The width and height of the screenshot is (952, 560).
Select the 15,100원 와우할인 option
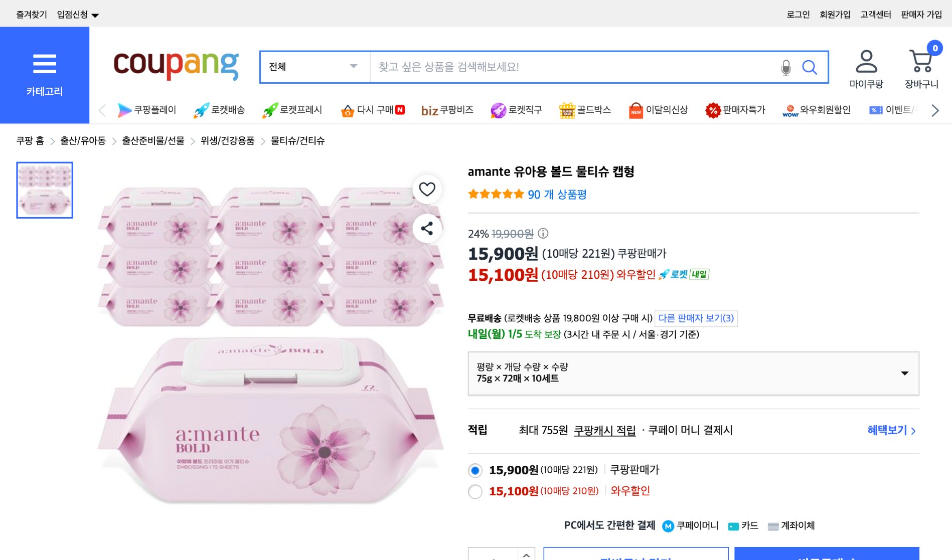[x=475, y=492]
